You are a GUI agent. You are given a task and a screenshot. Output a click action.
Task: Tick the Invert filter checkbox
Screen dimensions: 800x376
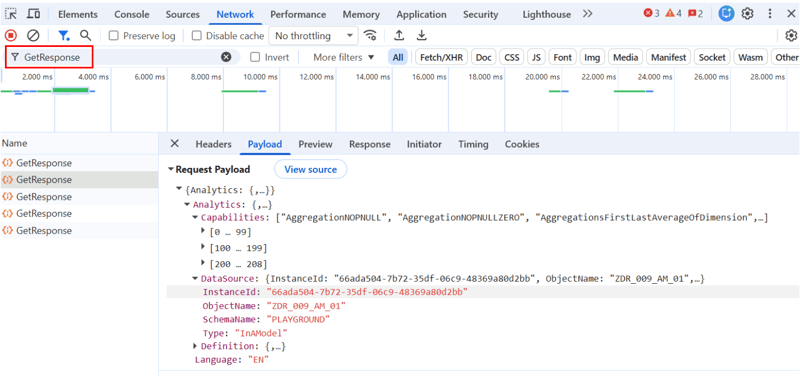pyautogui.click(x=255, y=57)
